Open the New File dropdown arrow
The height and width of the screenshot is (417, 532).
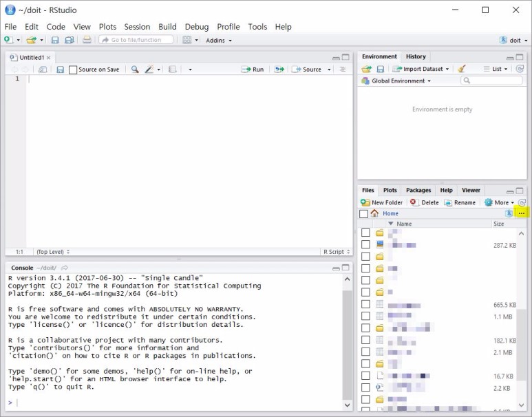19,41
